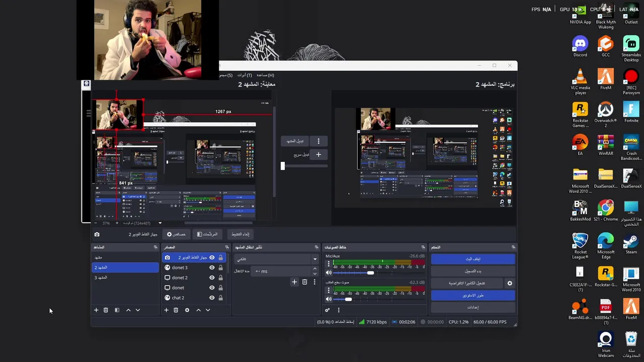
Task: Open the Help (H) menu
Action: 265,75
